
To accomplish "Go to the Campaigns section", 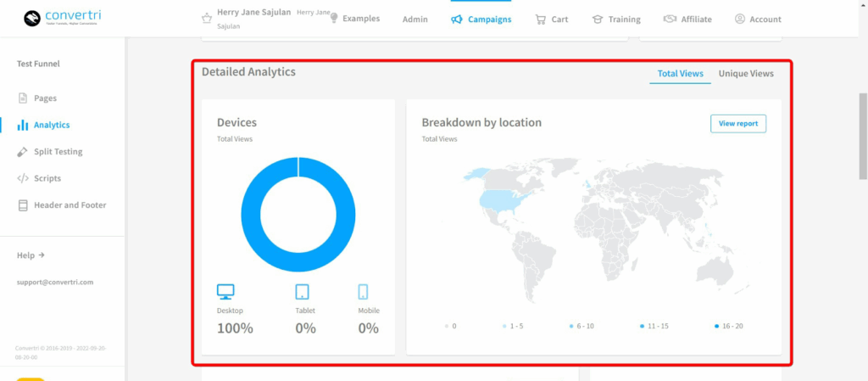I will click(x=481, y=20).
